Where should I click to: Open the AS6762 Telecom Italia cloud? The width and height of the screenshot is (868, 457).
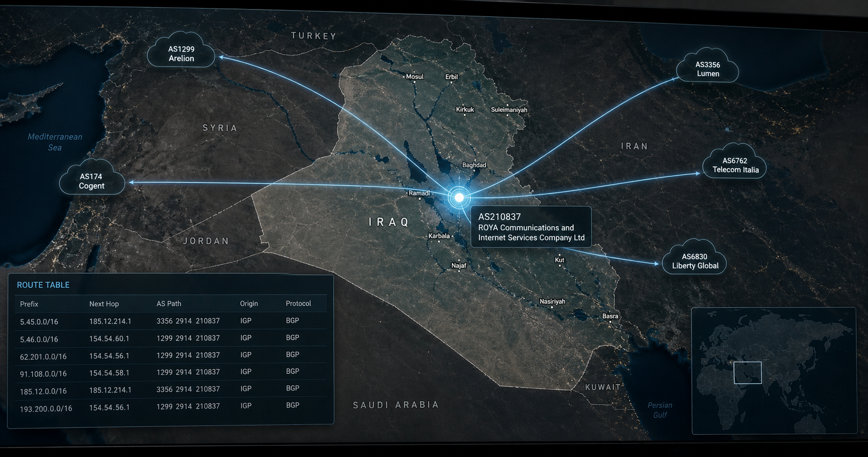click(x=735, y=162)
